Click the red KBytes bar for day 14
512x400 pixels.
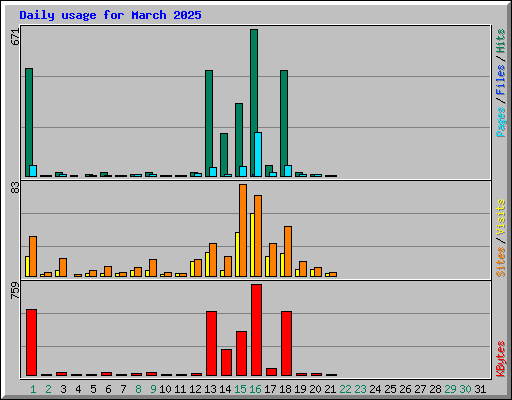click(226, 362)
